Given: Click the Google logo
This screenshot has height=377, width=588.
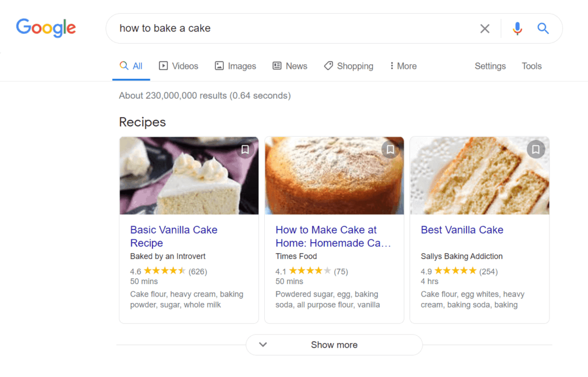Looking at the screenshot, I should click(x=46, y=28).
